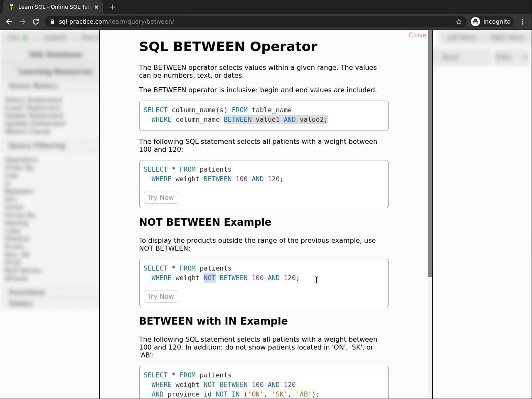Try the weight BETWEEN 100 AND 120 query
The width and height of the screenshot is (532, 399).
pos(161,198)
